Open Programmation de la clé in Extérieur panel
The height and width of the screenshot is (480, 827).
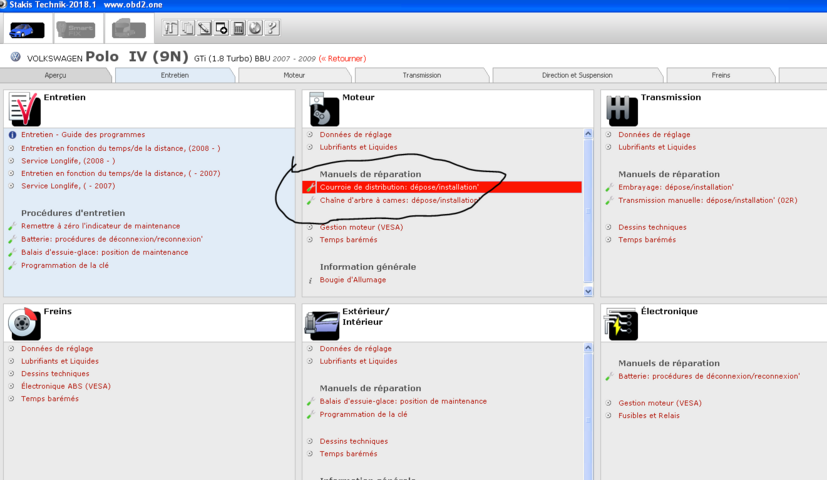pos(363,415)
